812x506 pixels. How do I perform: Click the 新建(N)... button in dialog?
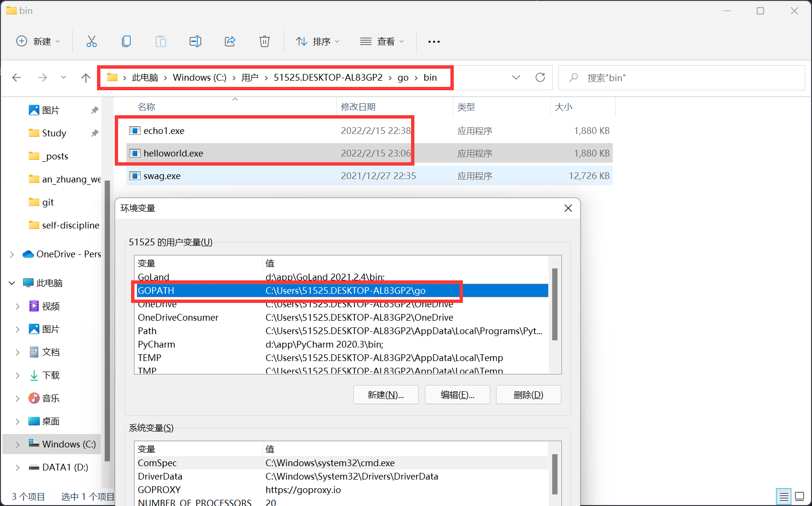386,395
